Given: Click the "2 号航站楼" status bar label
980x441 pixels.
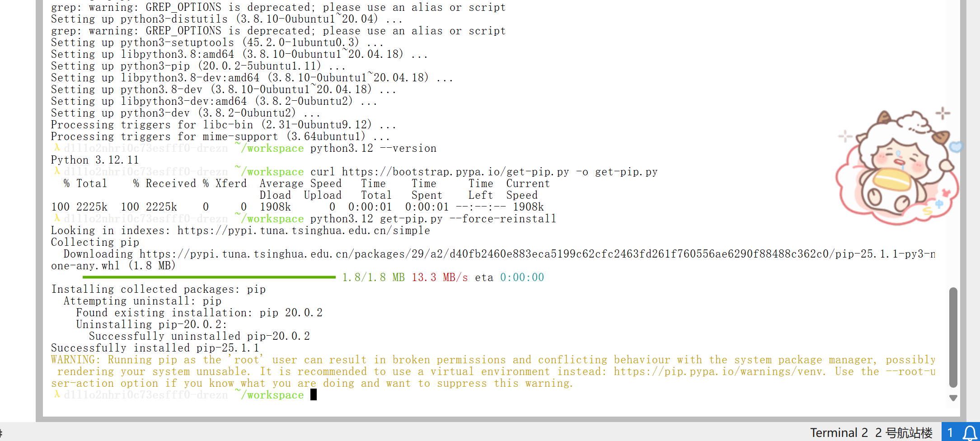Looking at the screenshot, I should (904, 433).
